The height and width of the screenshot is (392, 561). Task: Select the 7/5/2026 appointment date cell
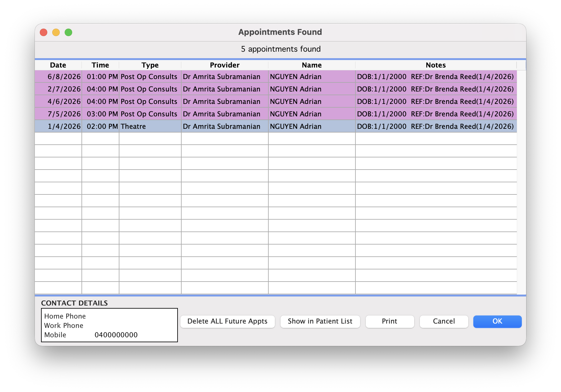[58, 114]
